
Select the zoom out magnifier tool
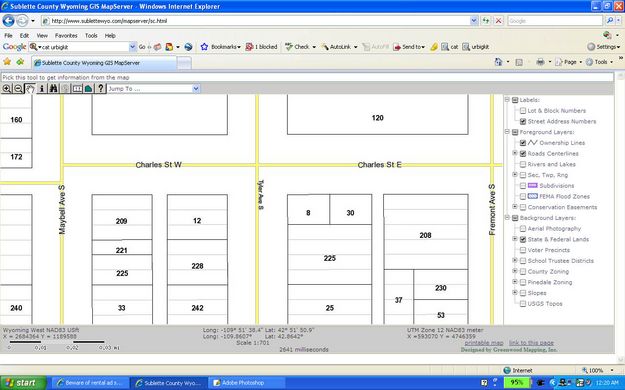pos(18,89)
